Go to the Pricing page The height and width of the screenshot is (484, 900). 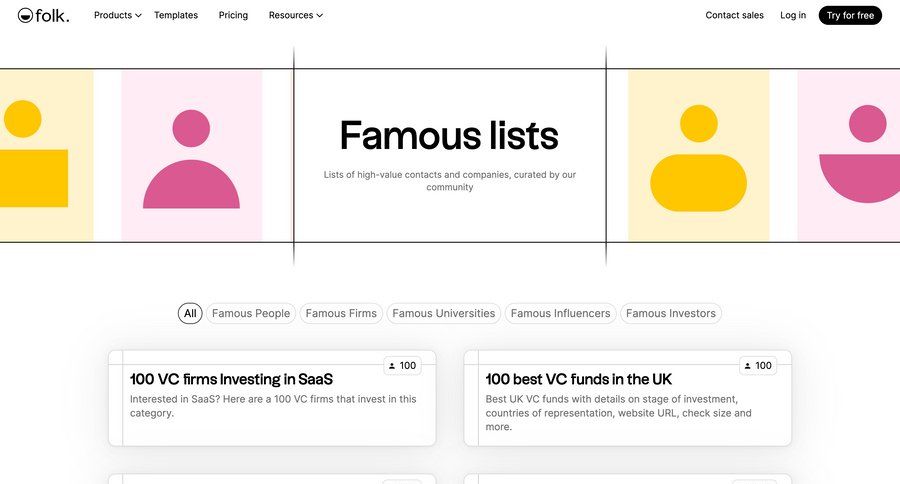tap(233, 15)
